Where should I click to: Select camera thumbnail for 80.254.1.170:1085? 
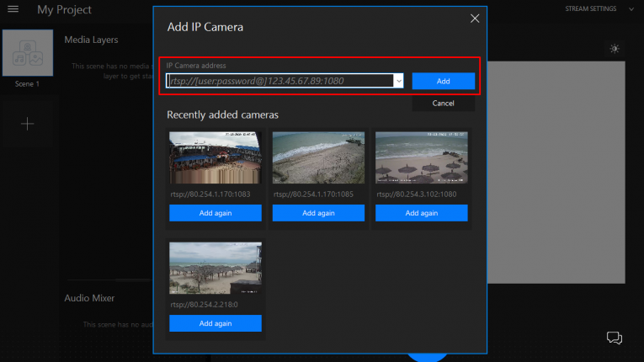pos(318,157)
